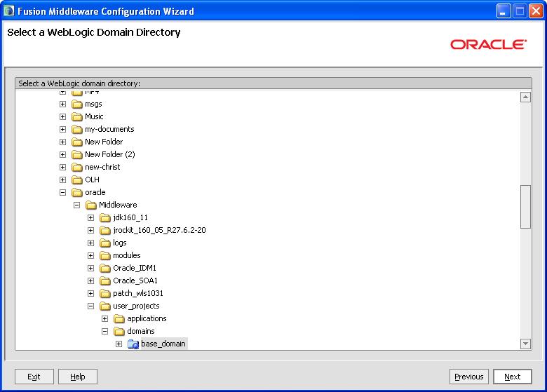Click the user_projects folder icon

104,306
